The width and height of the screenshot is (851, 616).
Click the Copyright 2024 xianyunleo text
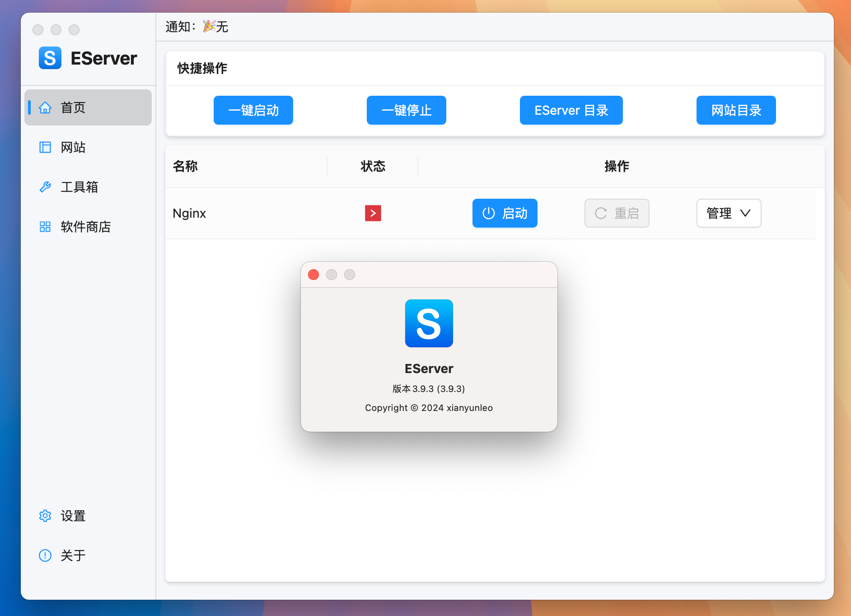(429, 408)
